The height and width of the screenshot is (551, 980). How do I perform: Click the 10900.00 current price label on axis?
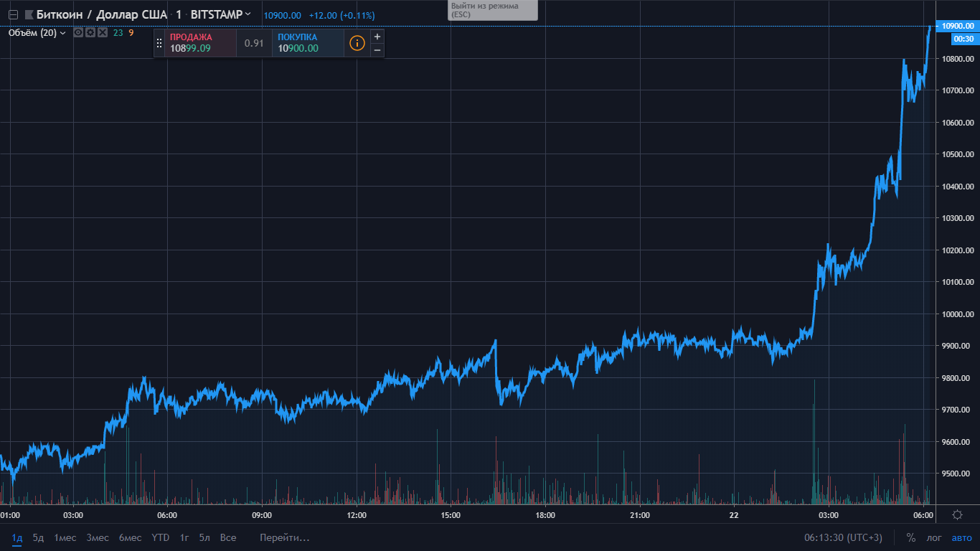point(957,26)
